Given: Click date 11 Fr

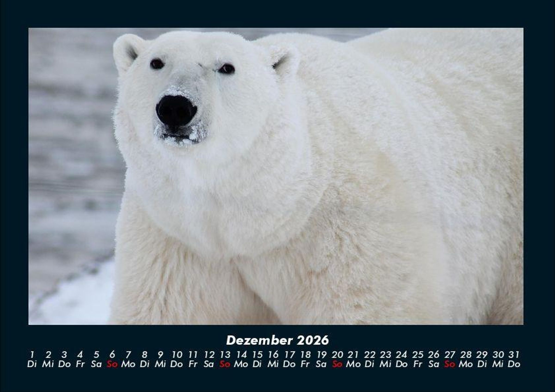Looking at the screenshot, I should pos(193,359).
